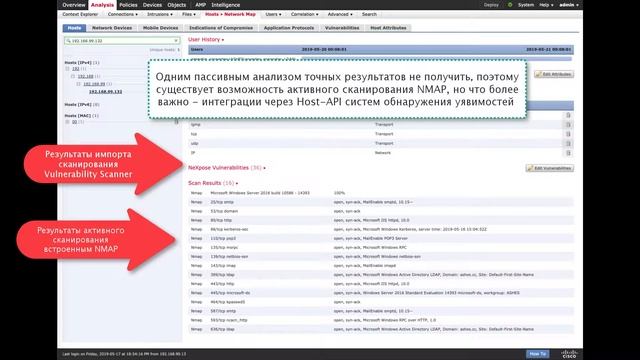Click the 110/tcp pop3 scan result
640x360 pixels.
coord(223,238)
